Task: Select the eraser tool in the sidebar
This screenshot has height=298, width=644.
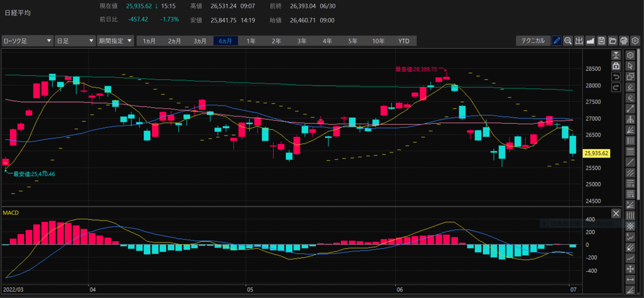Action: pos(631,87)
